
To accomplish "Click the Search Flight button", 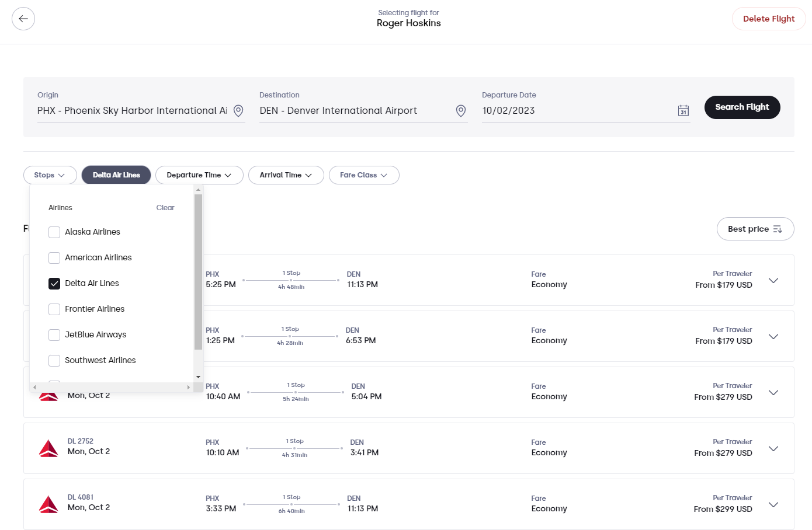I will click(x=742, y=107).
